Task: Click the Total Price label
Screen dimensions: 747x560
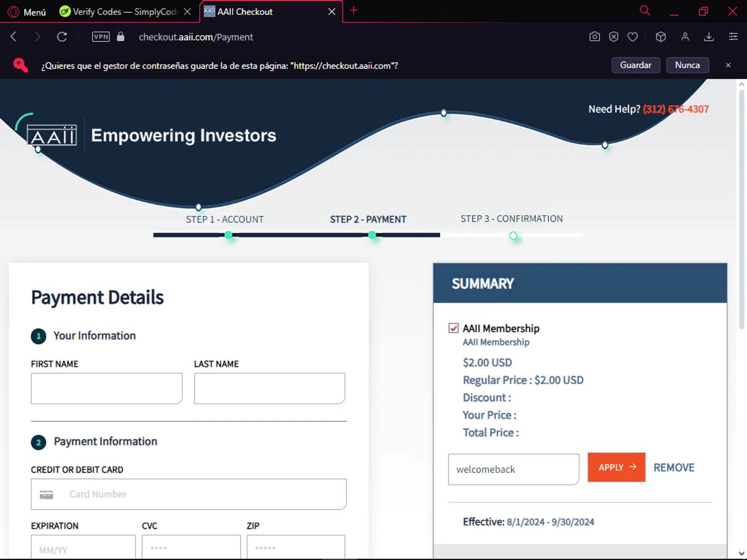Action: pyautogui.click(x=491, y=433)
